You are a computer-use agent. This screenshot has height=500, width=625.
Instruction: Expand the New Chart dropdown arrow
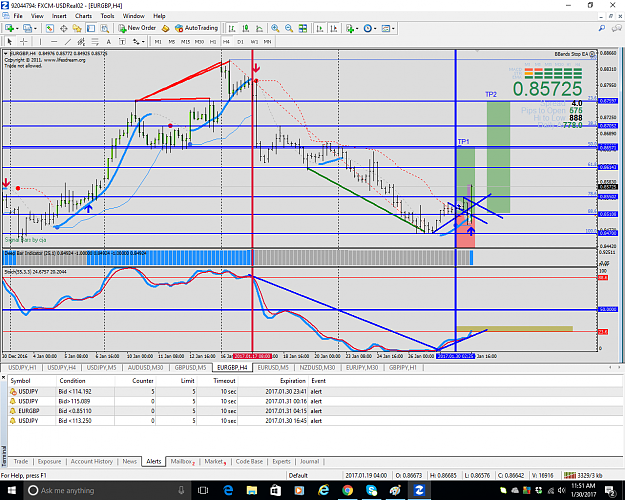tap(17, 29)
